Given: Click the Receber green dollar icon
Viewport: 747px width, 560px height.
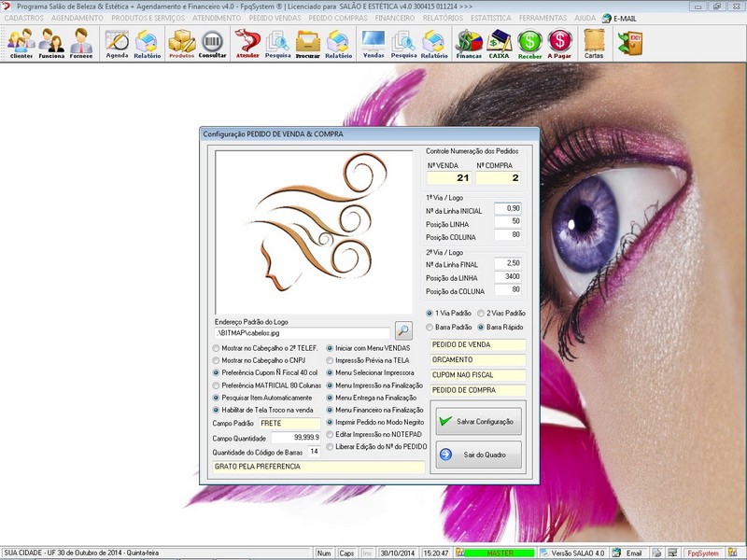Looking at the screenshot, I should pyautogui.click(x=529, y=43).
